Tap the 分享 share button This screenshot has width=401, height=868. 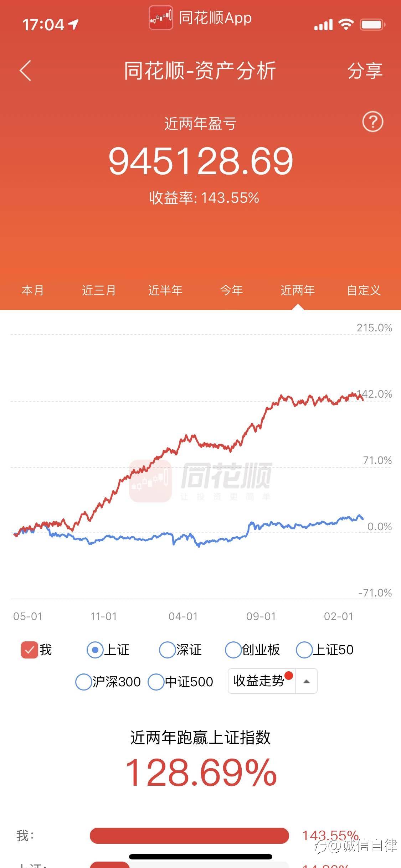coord(365,71)
